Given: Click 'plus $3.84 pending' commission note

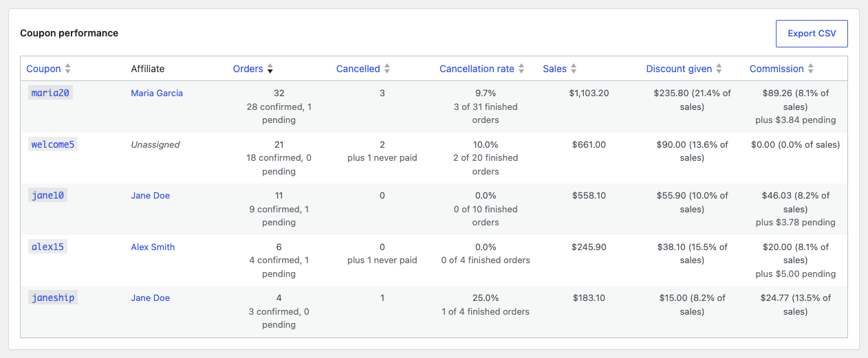Looking at the screenshot, I should (x=796, y=120).
